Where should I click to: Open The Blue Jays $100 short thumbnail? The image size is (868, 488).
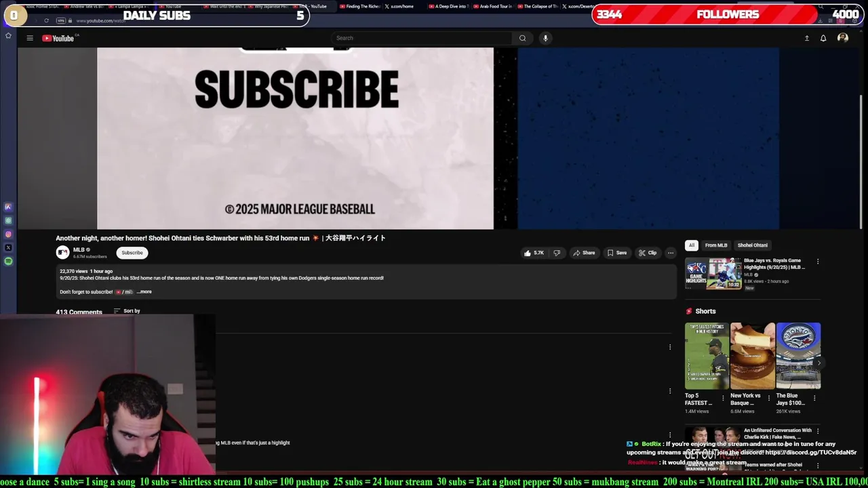click(x=798, y=356)
